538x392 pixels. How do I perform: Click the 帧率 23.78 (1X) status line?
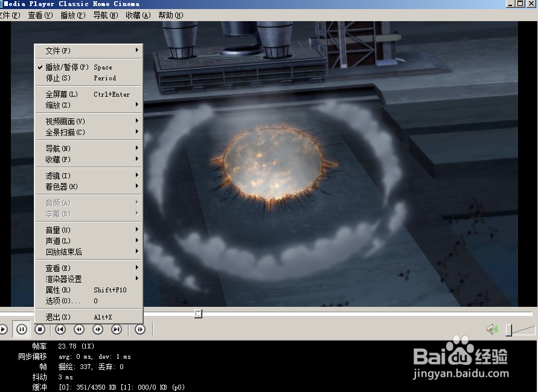63,346
